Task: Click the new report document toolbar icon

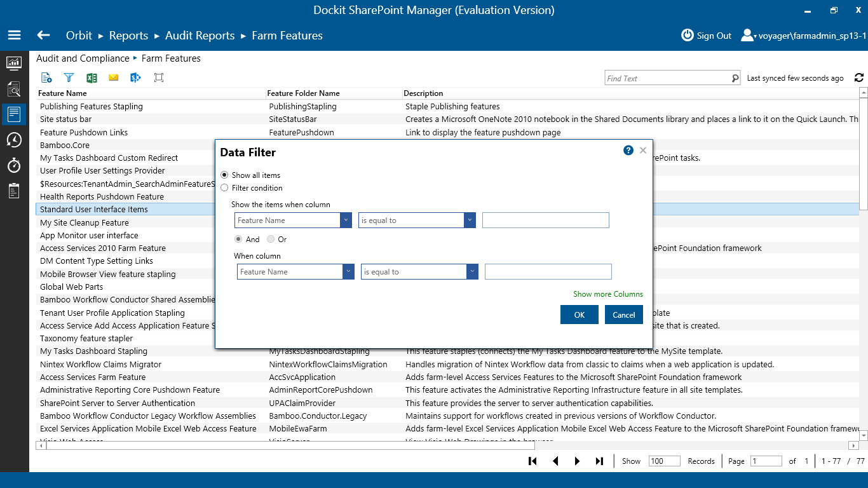Action: click(x=46, y=78)
